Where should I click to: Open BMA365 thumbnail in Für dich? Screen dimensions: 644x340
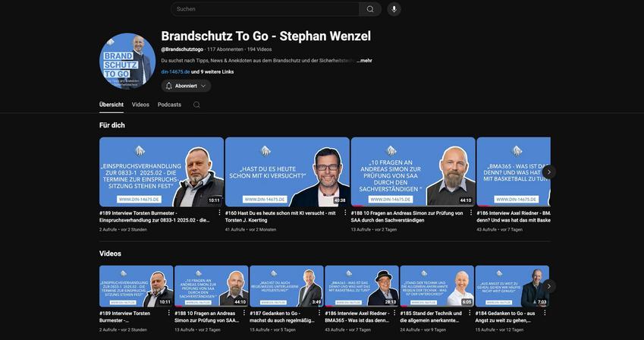514,172
